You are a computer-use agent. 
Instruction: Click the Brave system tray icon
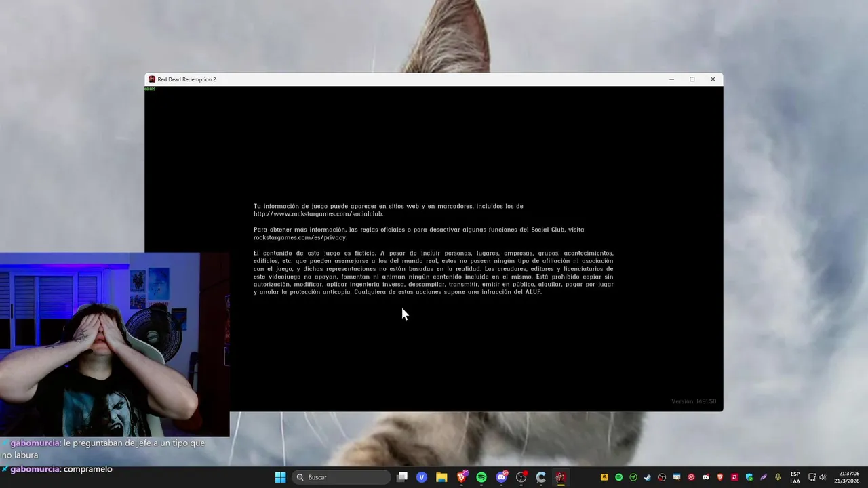point(720,477)
